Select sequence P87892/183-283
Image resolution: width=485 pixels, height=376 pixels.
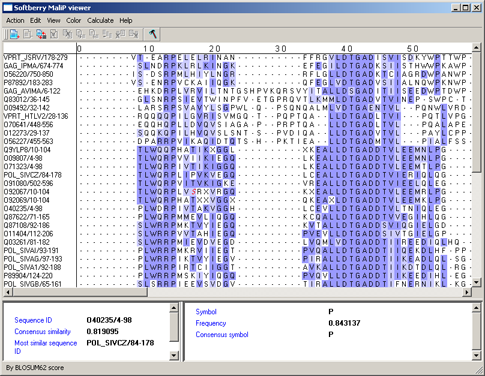pyautogui.click(x=28, y=82)
